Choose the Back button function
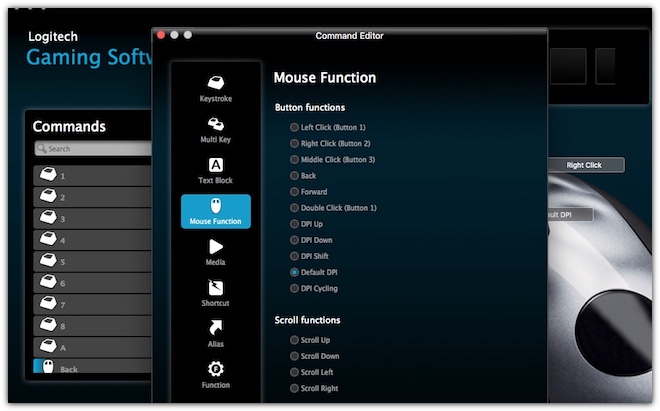 pyautogui.click(x=294, y=176)
